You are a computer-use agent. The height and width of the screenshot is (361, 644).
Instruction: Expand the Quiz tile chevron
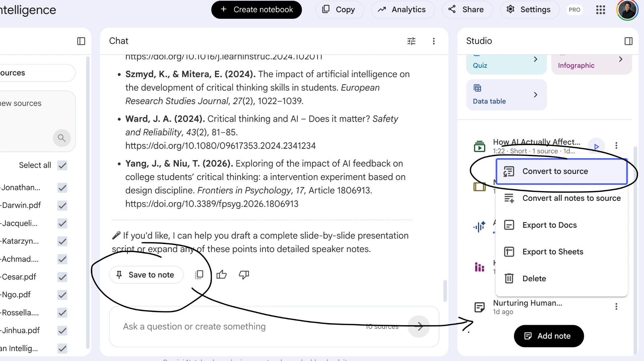[536, 59]
